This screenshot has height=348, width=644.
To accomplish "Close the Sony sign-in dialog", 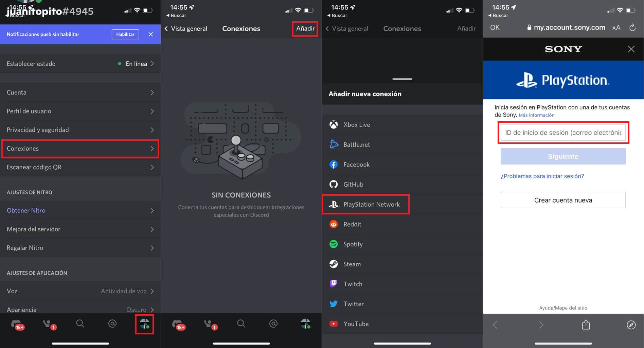I will click(631, 49).
